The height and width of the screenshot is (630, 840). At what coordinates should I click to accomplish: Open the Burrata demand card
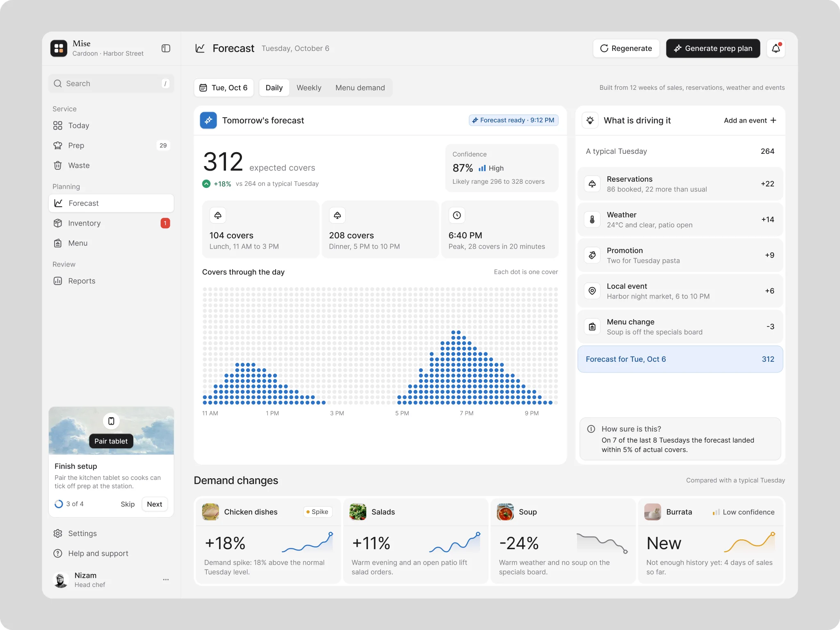pyautogui.click(x=710, y=540)
